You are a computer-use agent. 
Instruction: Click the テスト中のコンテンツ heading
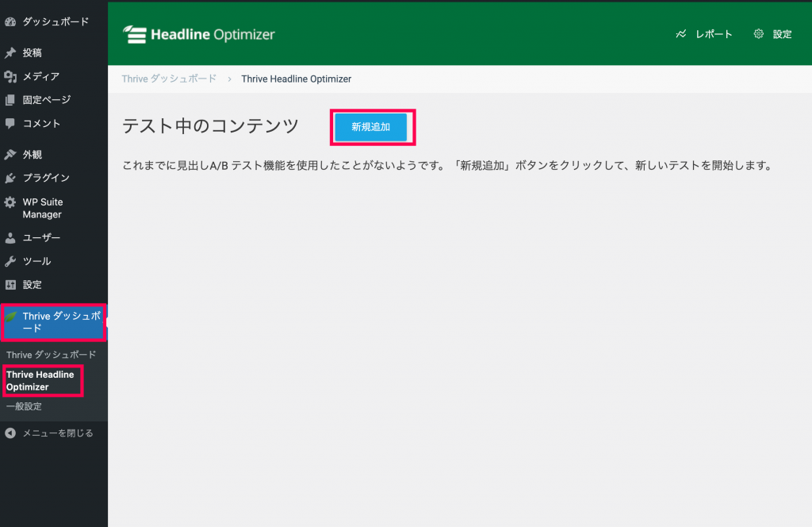click(x=210, y=126)
